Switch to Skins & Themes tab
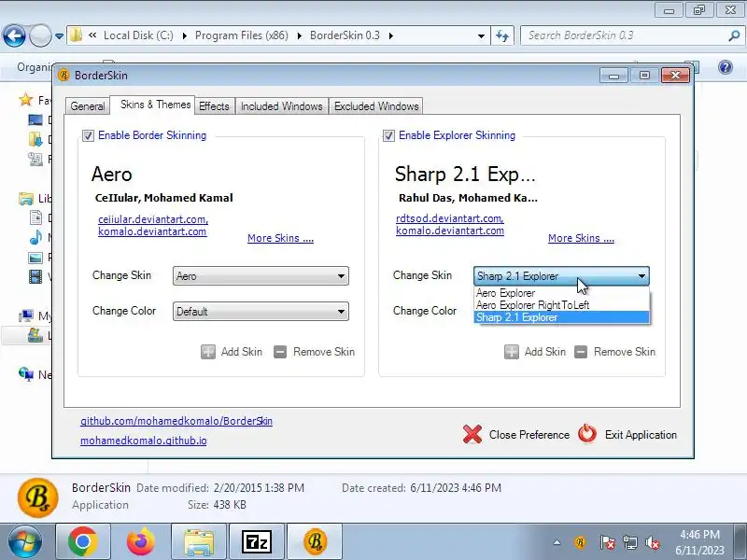 click(x=152, y=105)
